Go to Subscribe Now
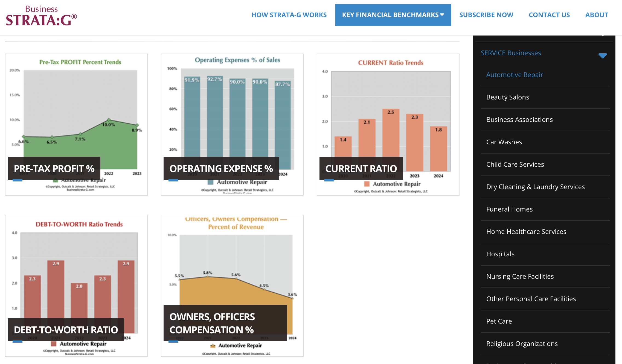The image size is (622, 364). click(x=486, y=15)
